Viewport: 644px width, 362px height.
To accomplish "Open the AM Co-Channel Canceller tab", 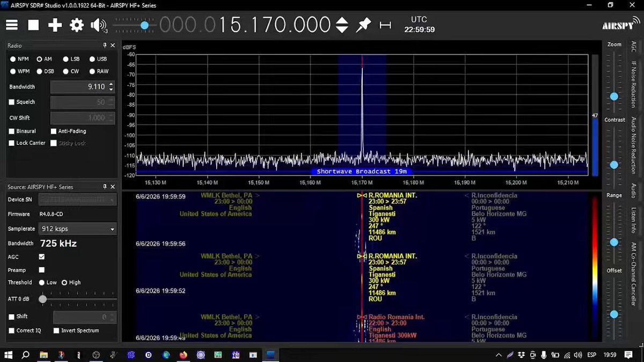I will click(634, 274).
